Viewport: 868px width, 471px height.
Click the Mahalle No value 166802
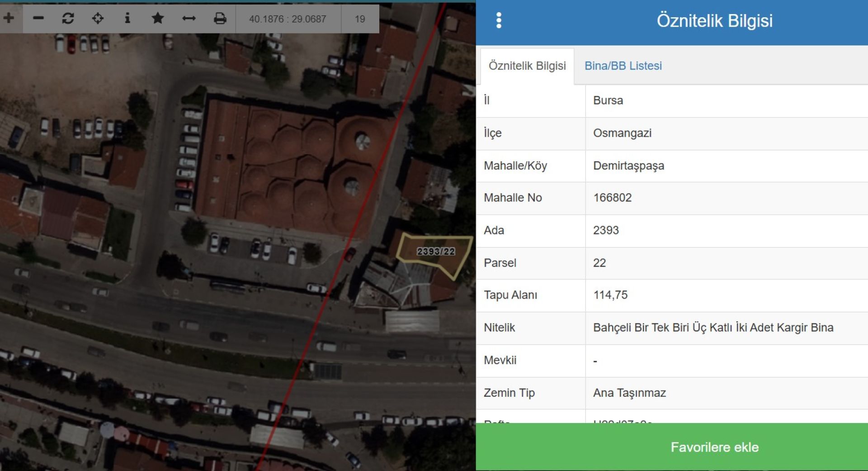tap(612, 198)
